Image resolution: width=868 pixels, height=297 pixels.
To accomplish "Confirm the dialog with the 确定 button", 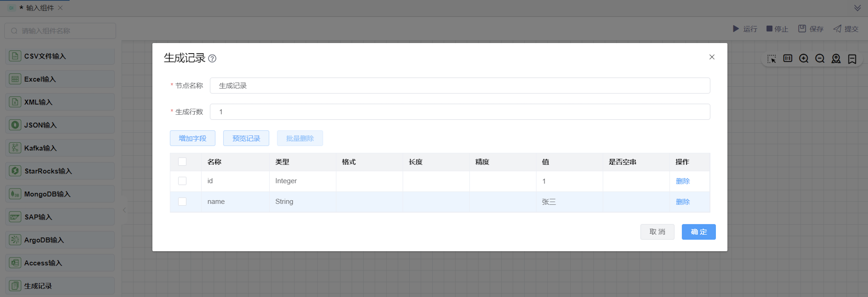I will click(x=699, y=232).
